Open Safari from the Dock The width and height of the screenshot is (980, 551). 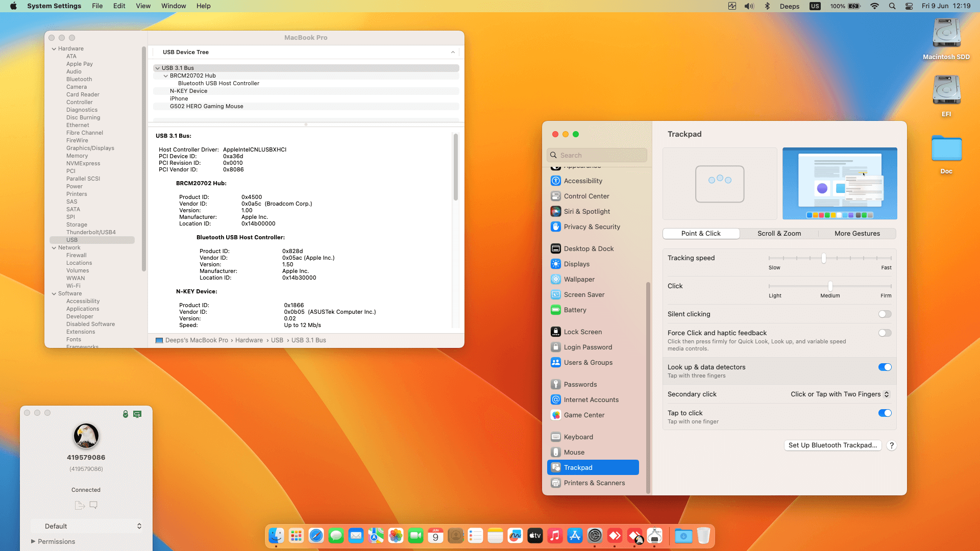tap(316, 536)
